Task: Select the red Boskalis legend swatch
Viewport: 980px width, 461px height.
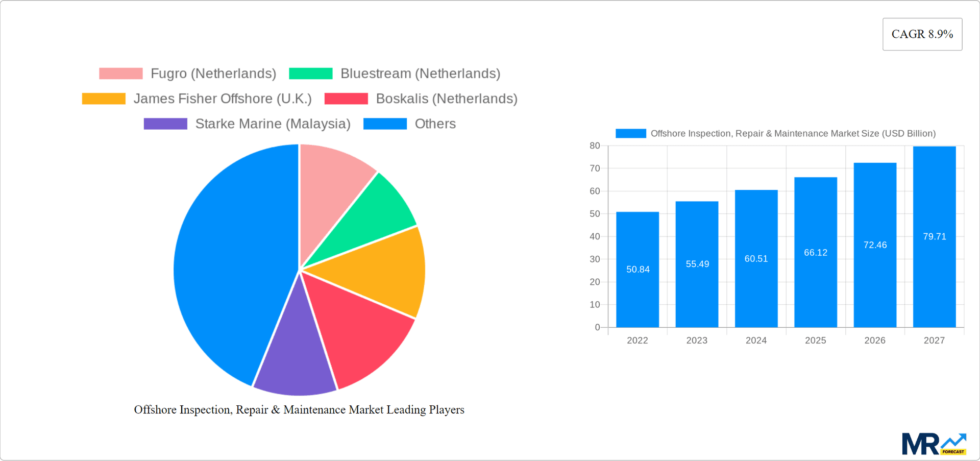Action: (x=347, y=98)
